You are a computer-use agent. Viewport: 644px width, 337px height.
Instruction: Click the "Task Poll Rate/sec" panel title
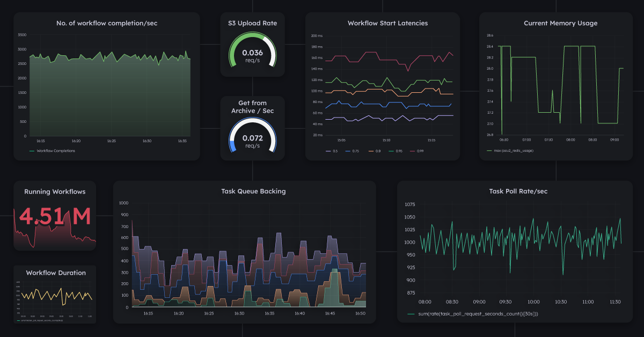(x=519, y=191)
